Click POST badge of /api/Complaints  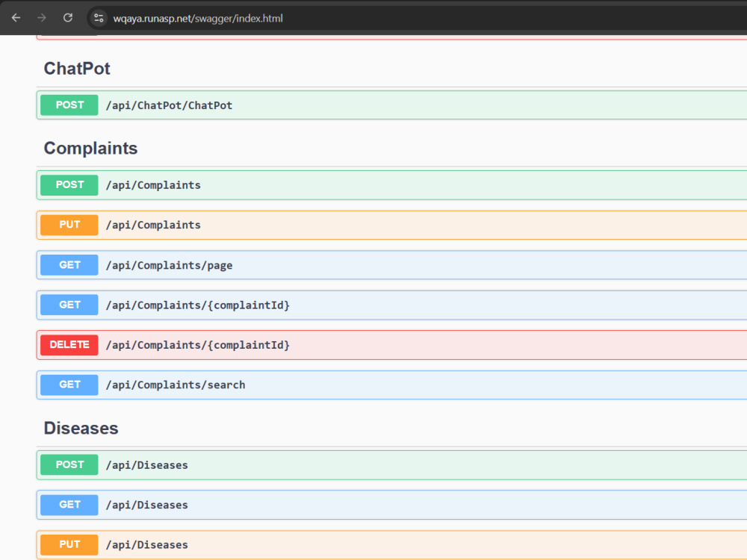point(69,185)
